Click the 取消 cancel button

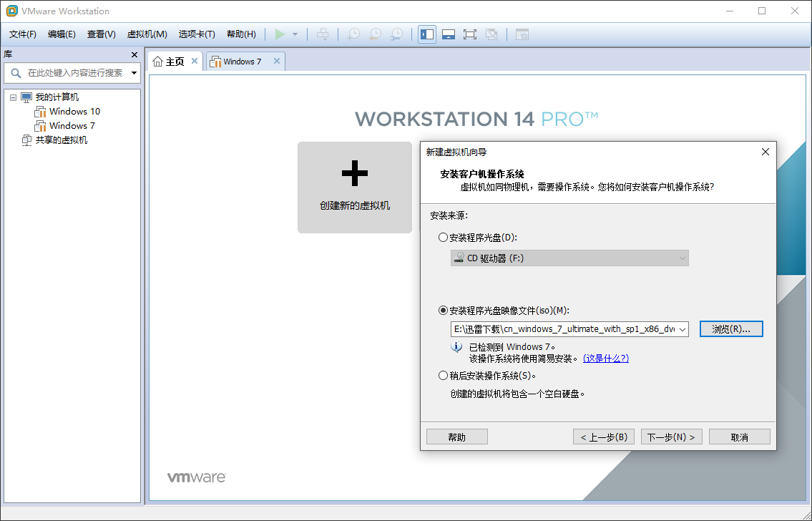point(740,437)
